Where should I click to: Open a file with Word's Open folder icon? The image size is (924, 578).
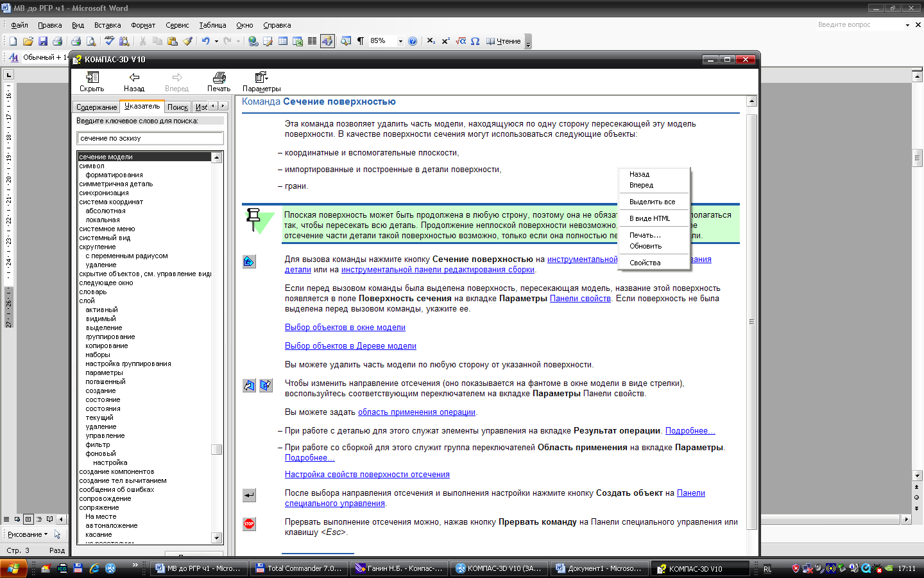click(x=28, y=41)
